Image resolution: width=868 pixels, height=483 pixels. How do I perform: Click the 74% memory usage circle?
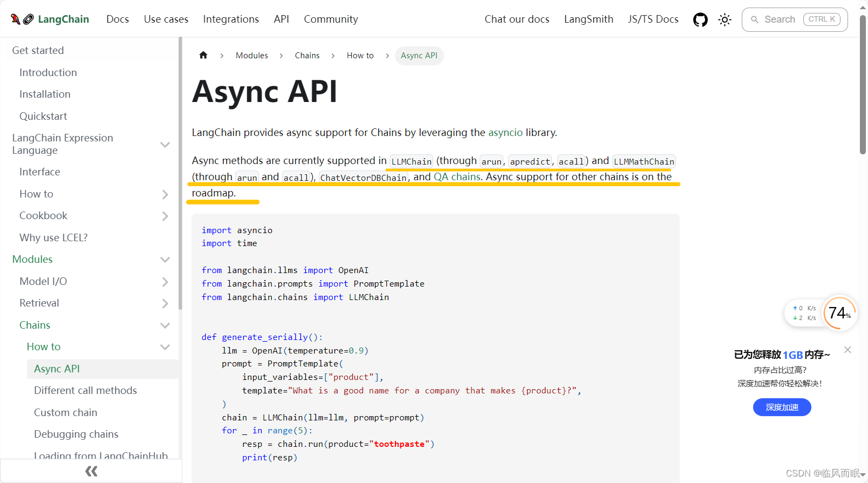click(x=840, y=312)
